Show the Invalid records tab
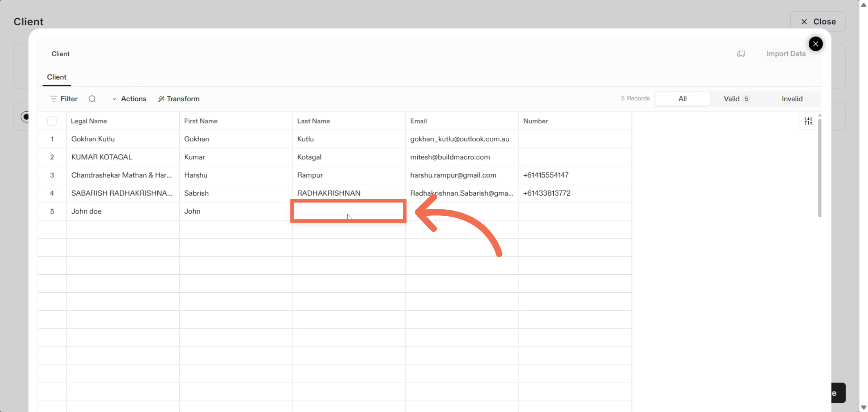 point(792,99)
